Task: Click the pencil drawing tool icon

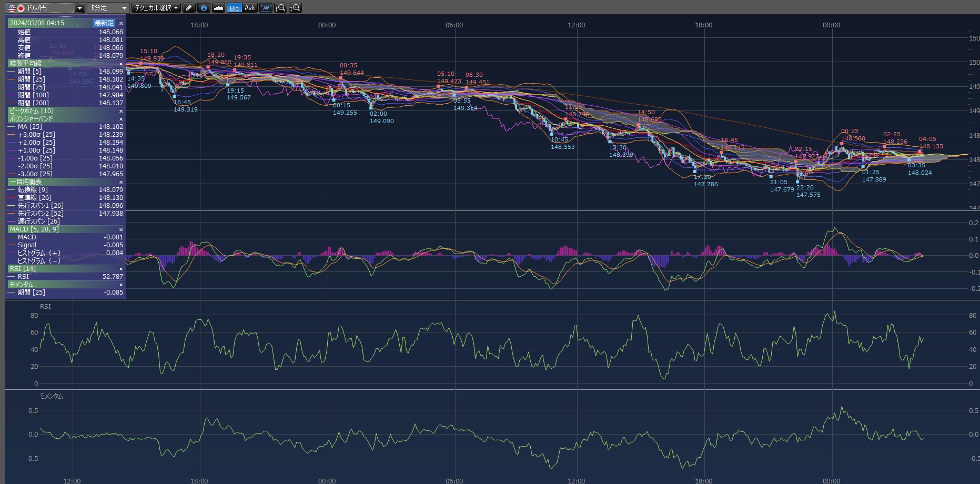Action: pyautogui.click(x=189, y=8)
